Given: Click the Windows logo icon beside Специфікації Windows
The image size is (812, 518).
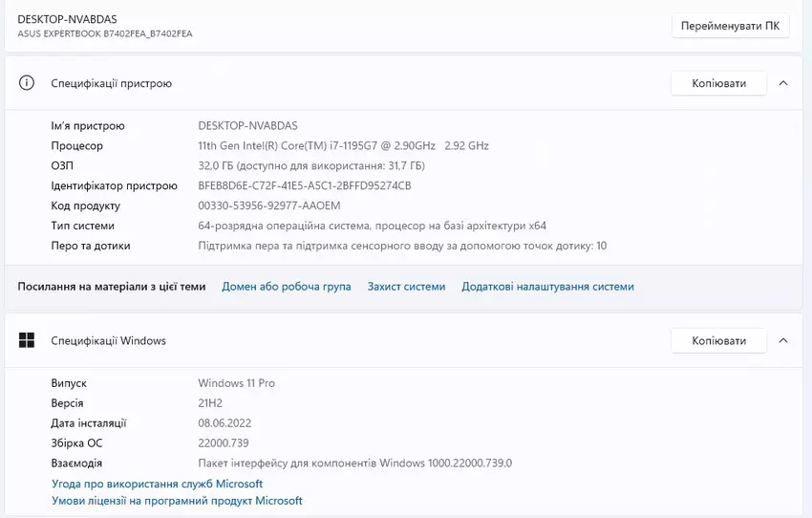Looking at the screenshot, I should [x=27, y=340].
